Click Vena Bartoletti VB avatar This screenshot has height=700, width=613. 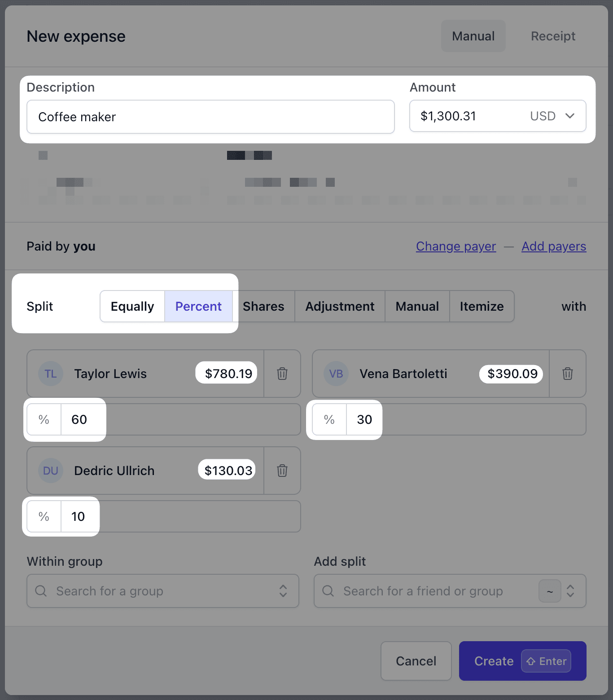(336, 374)
